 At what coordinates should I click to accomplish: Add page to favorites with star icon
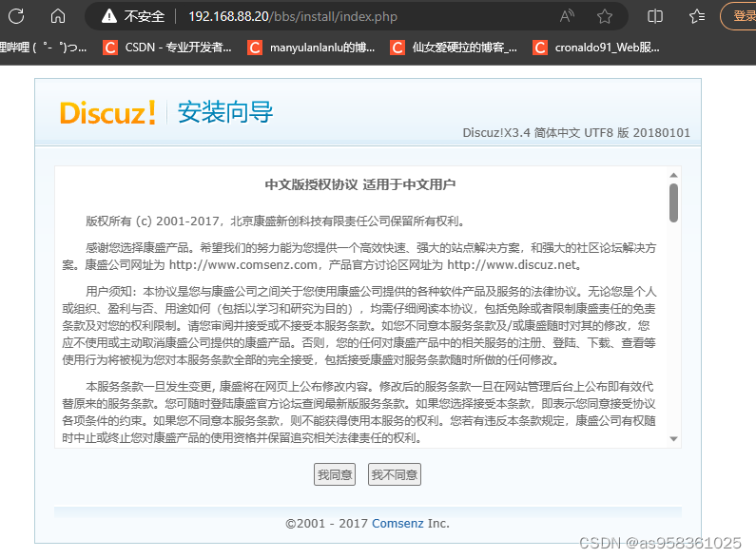point(605,16)
